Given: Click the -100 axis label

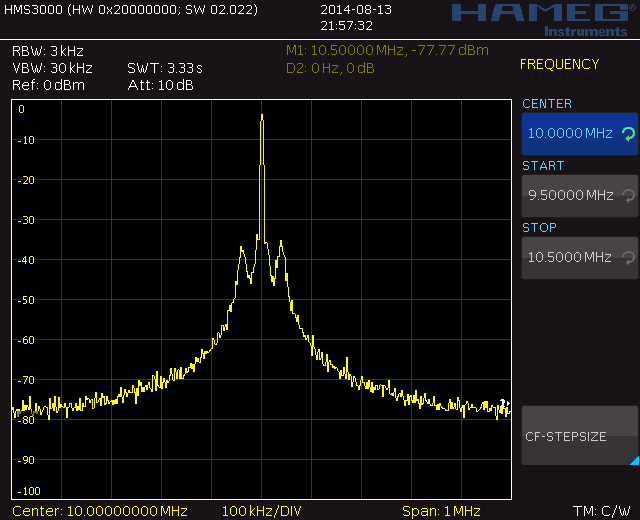Looking at the screenshot, I should (29, 491).
